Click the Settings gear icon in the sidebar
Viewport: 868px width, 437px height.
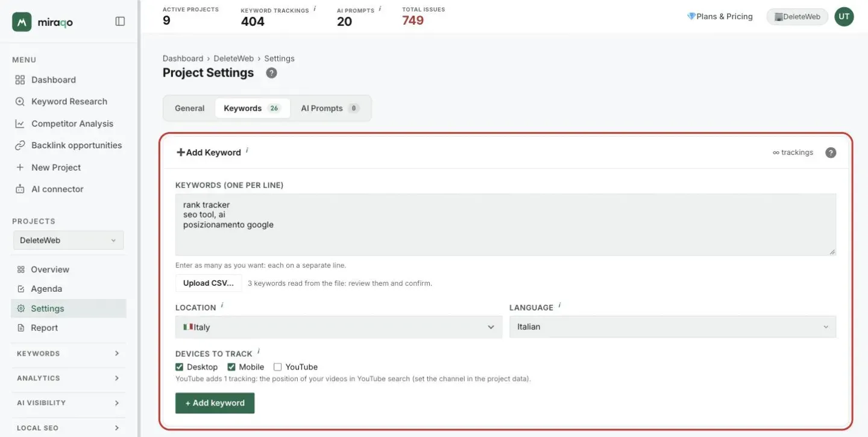tap(21, 309)
